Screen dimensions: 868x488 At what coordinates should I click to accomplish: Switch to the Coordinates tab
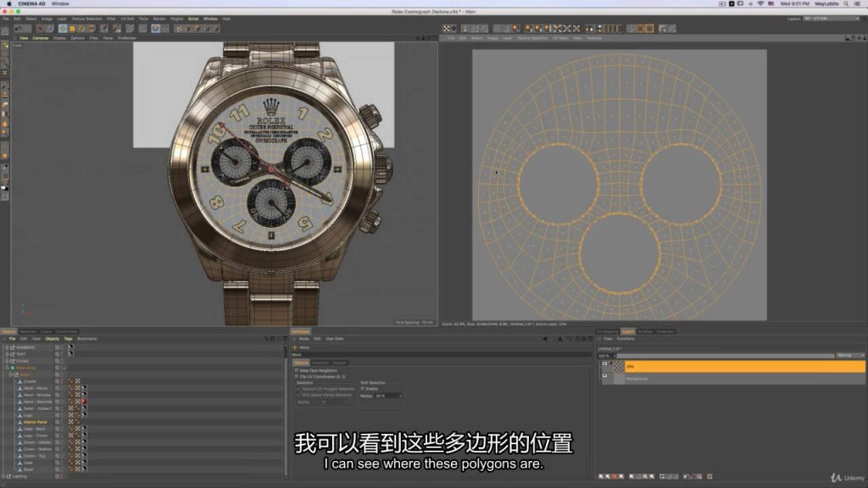[x=66, y=331]
